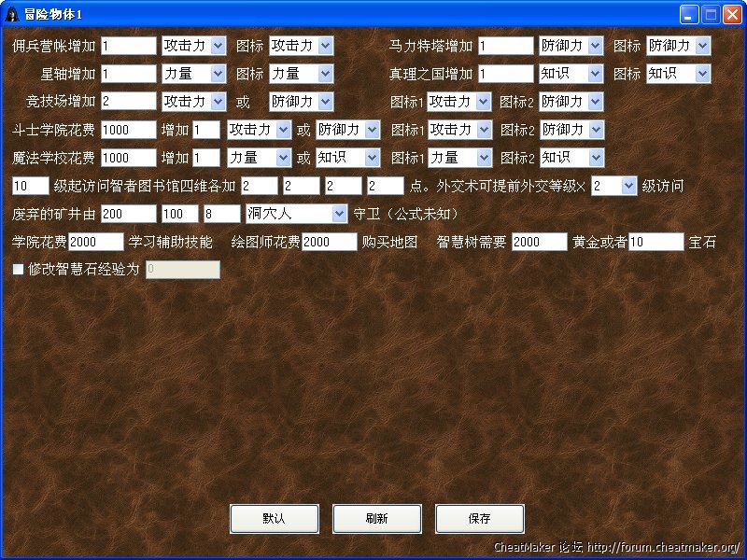Click the 学院花费 input field
The width and height of the screenshot is (747, 560).
pos(95,242)
